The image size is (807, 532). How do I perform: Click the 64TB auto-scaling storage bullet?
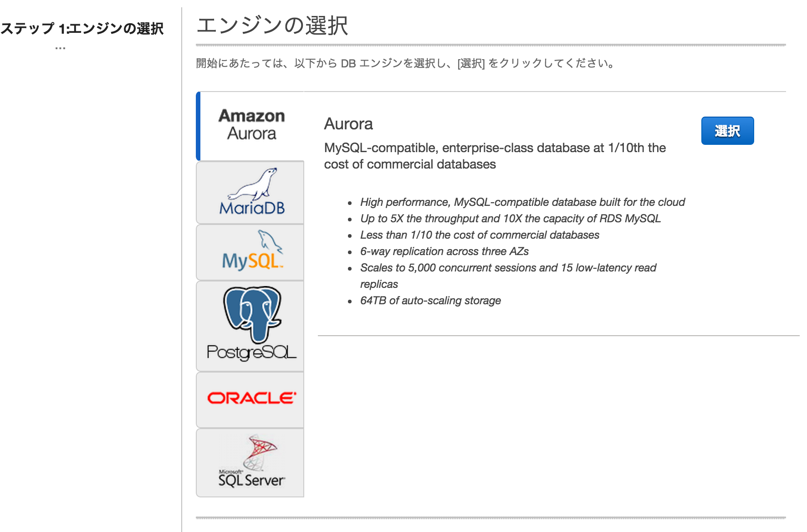pyautogui.click(x=430, y=300)
